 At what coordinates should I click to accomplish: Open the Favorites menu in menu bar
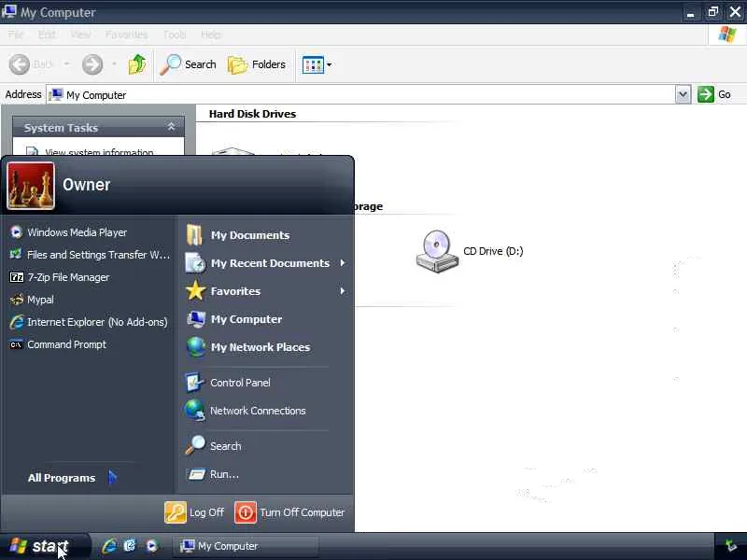[x=126, y=35]
